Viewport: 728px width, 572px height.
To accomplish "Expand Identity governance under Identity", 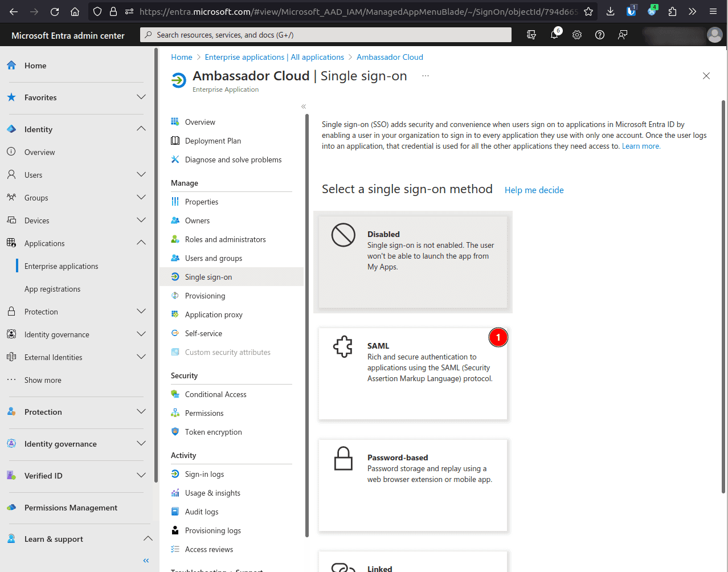I will click(141, 334).
